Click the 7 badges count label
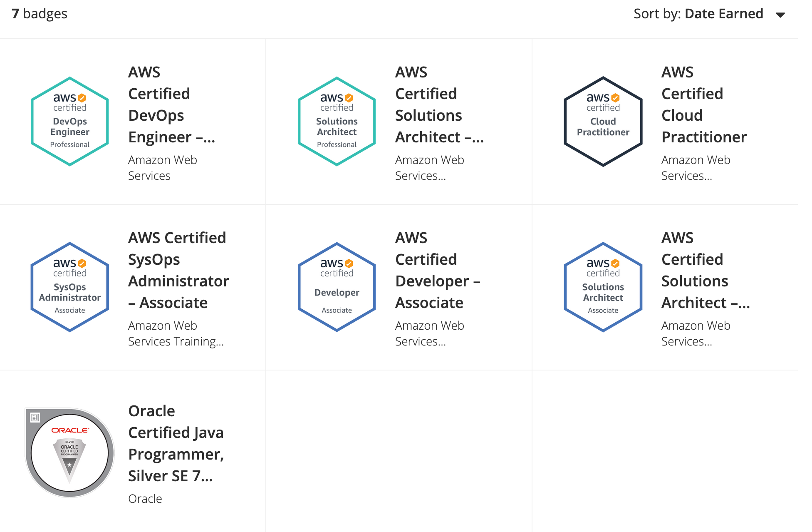 coord(40,14)
